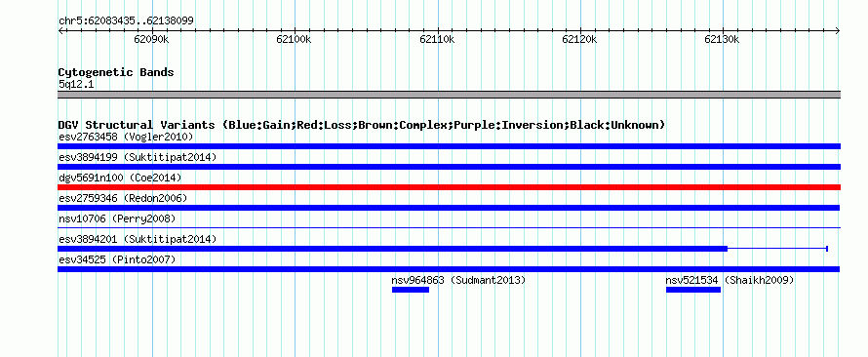Click the chr5:62083435..62138099 coordinate label

[x=126, y=21]
